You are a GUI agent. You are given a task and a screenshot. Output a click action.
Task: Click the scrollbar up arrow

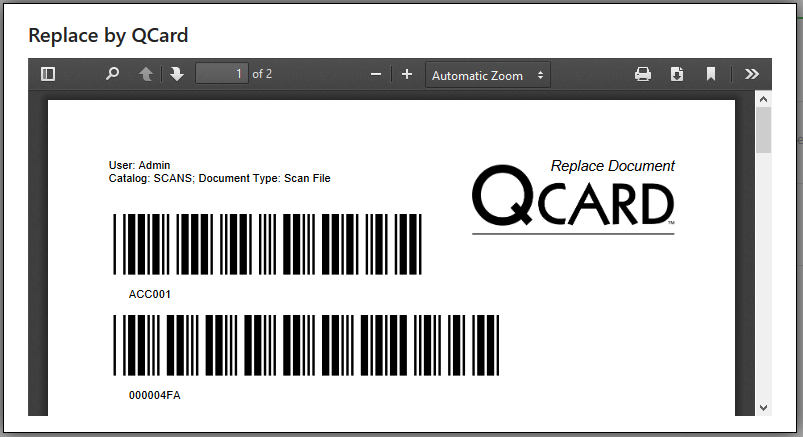764,99
